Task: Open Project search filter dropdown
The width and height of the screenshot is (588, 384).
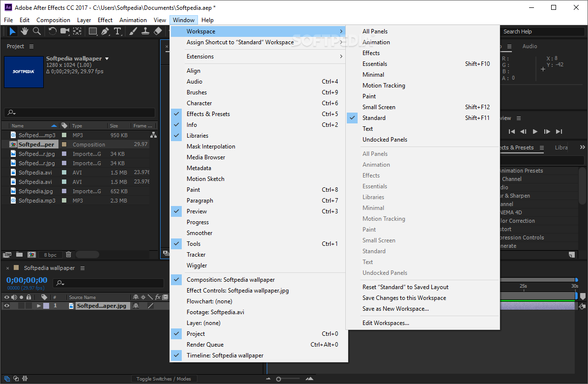Action: pos(12,112)
